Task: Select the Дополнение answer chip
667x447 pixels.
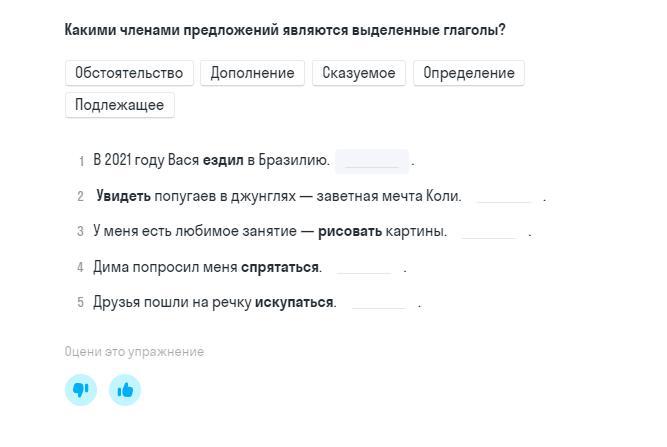Action: 253,73
